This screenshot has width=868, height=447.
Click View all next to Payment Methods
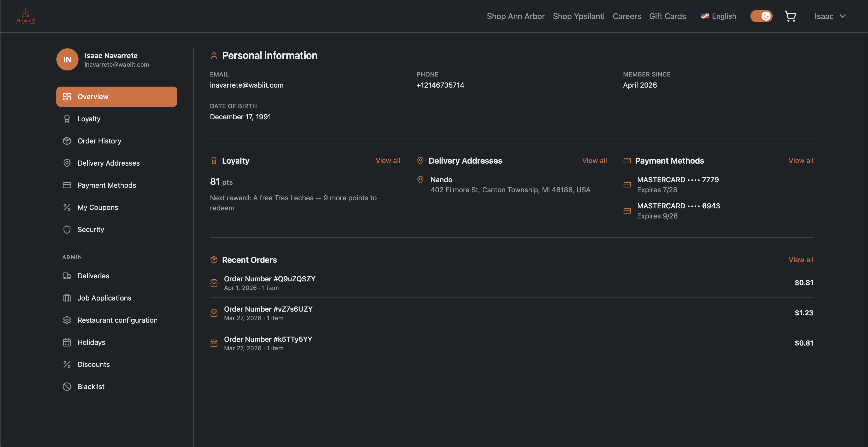pos(801,160)
